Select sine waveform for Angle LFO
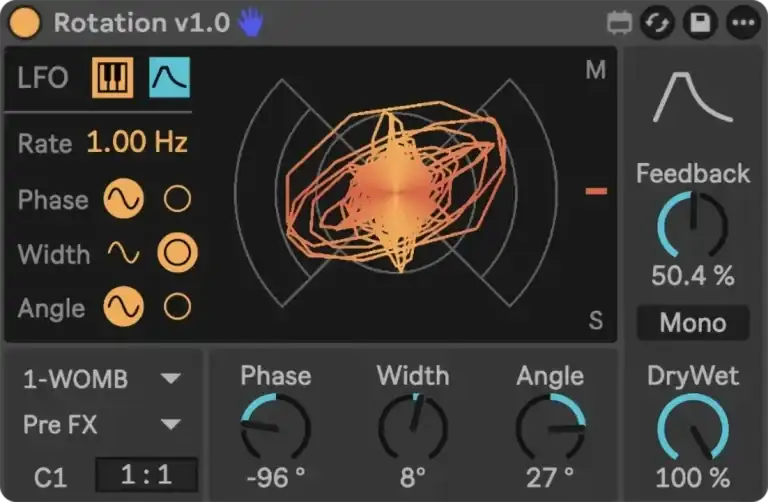 pyautogui.click(x=123, y=307)
